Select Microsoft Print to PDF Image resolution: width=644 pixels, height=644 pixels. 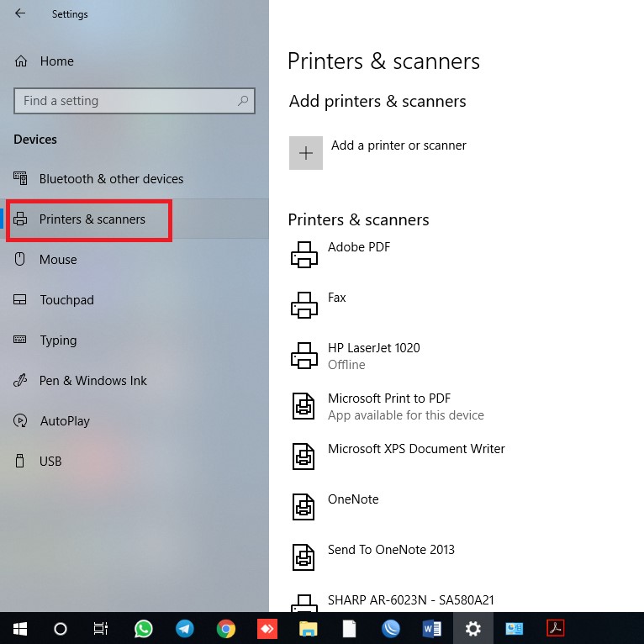tap(389, 398)
